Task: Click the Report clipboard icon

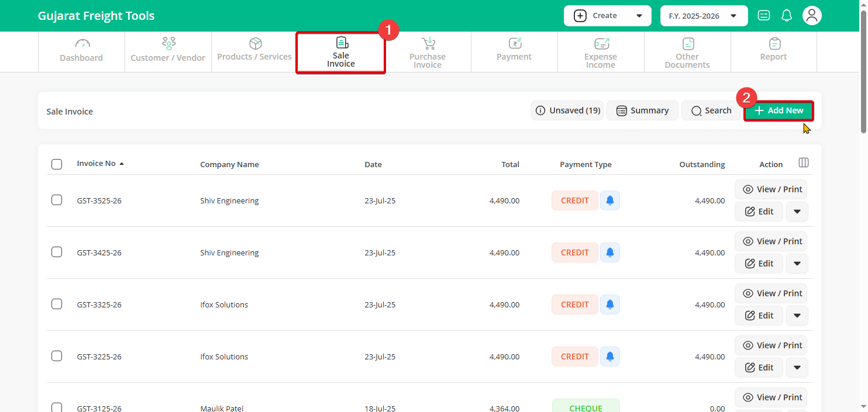Action: point(774,43)
